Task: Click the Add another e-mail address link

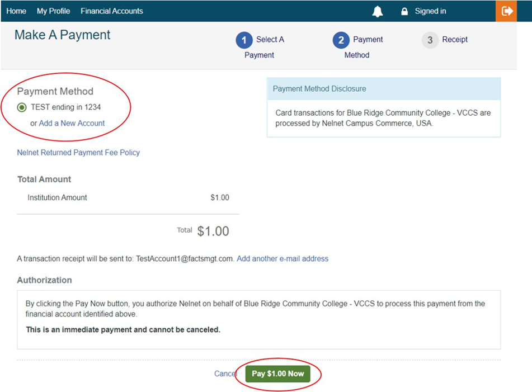Action: (283, 258)
